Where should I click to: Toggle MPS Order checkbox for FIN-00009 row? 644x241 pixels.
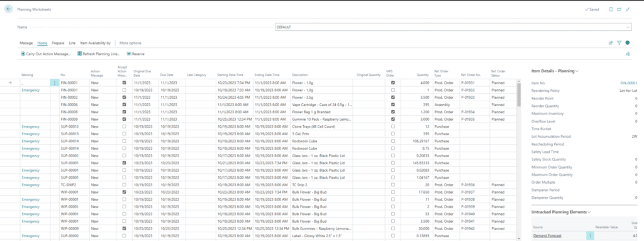tap(393, 120)
